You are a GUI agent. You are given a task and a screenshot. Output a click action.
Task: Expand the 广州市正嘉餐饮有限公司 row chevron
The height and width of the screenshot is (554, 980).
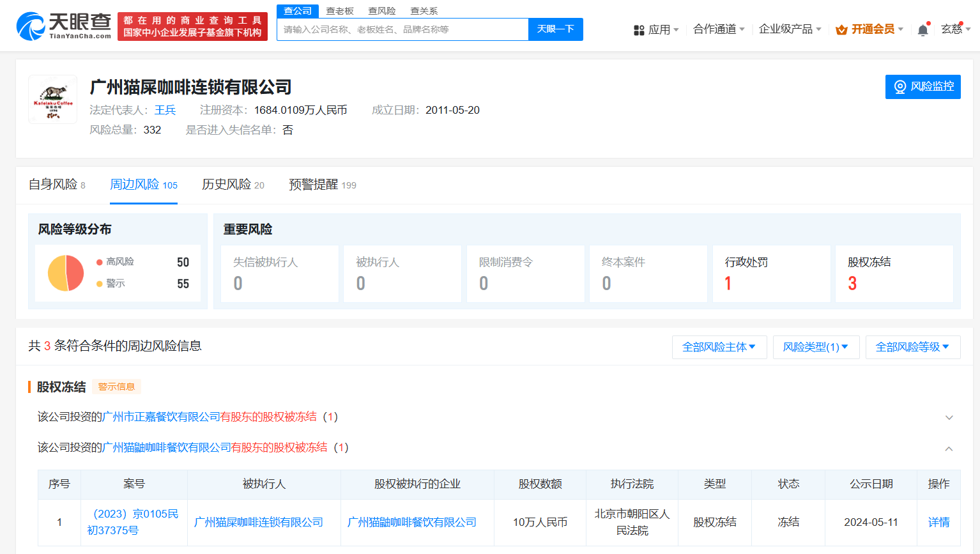(x=949, y=417)
